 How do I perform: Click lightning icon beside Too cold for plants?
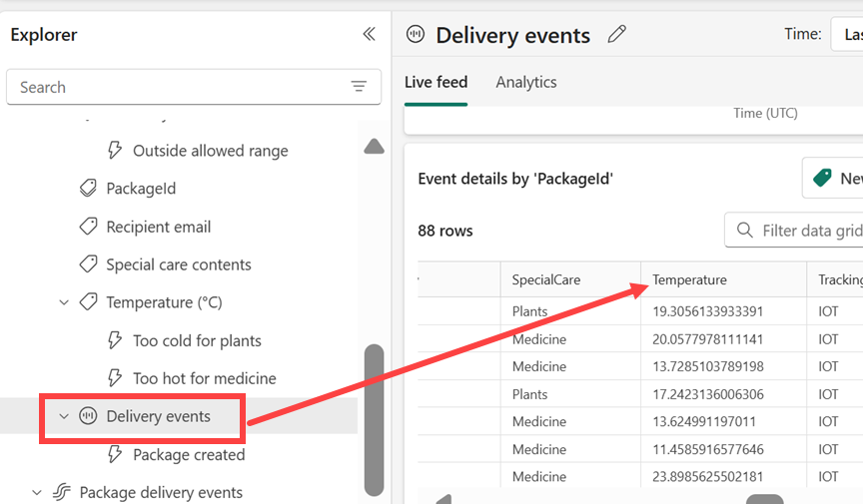115,340
